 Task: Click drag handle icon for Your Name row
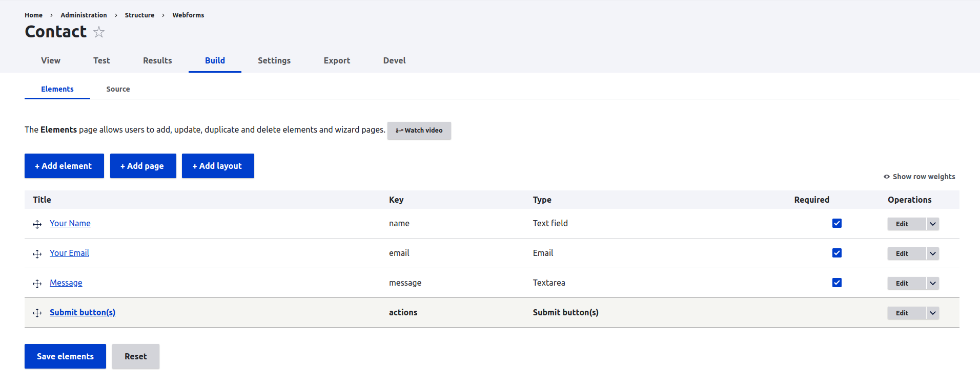click(x=37, y=224)
